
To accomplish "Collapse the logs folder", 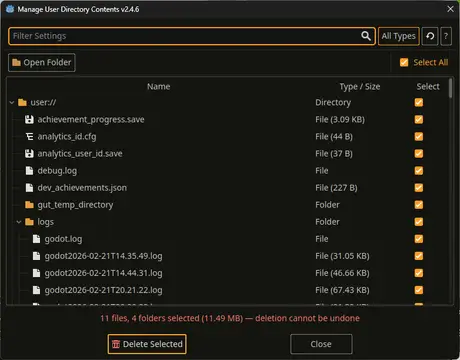I will pyautogui.click(x=19, y=222).
